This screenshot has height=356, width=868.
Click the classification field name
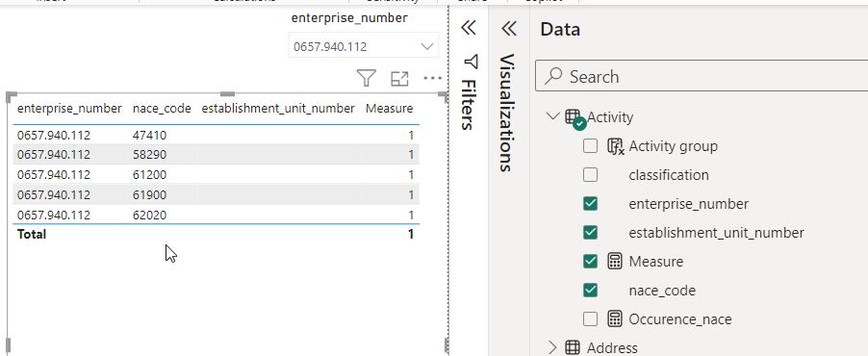point(669,175)
